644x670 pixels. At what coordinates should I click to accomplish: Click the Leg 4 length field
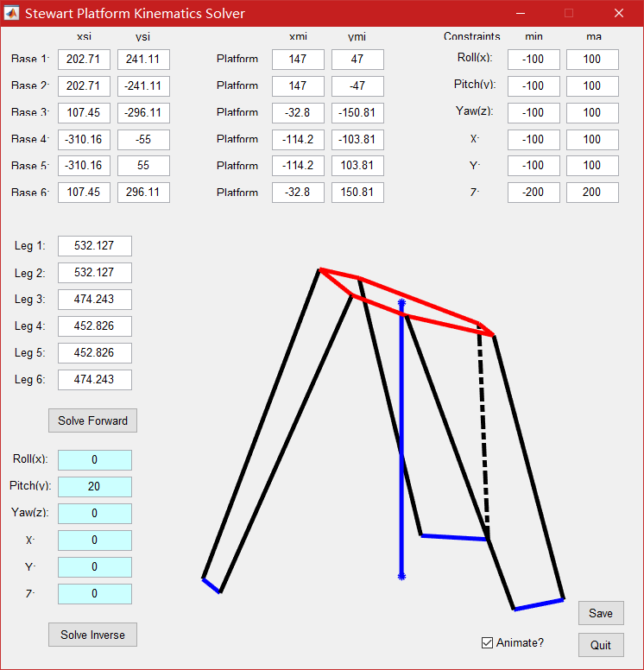click(x=94, y=326)
